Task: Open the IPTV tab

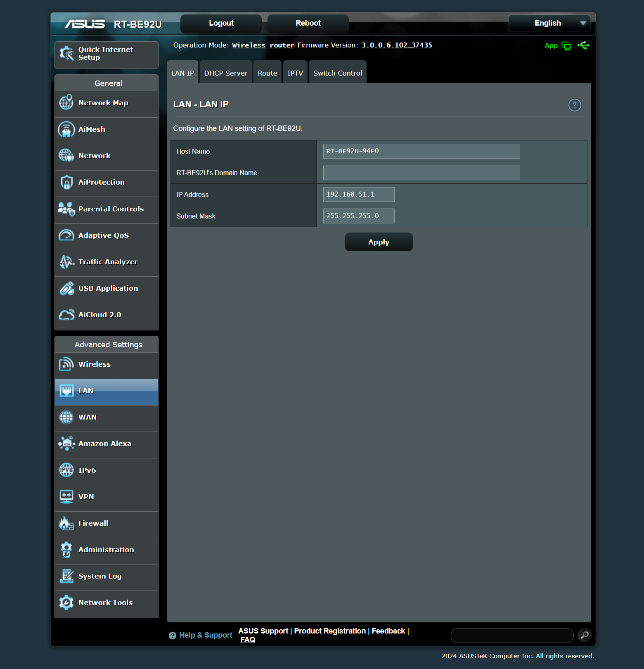Action: point(295,73)
